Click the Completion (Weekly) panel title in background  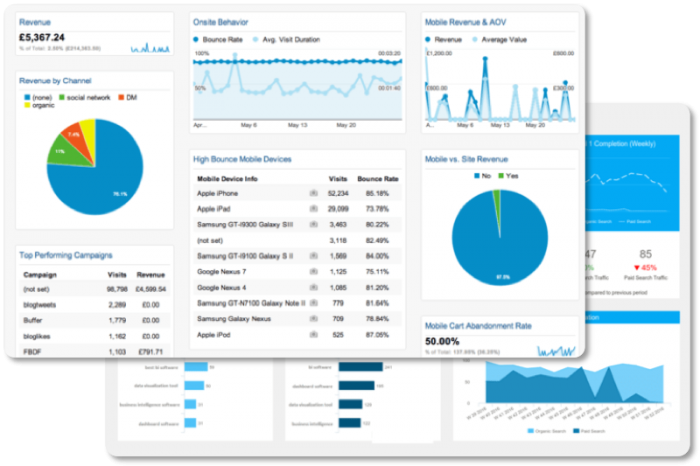623,144
